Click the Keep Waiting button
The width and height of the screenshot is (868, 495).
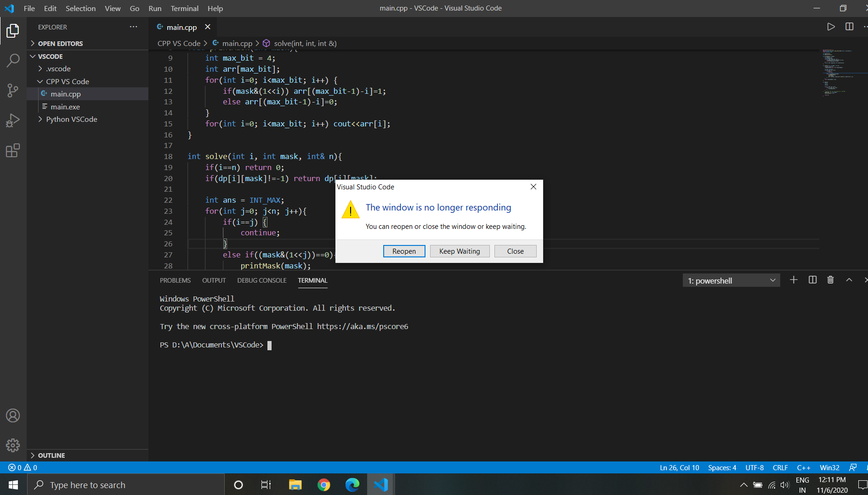pyautogui.click(x=460, y=251)
